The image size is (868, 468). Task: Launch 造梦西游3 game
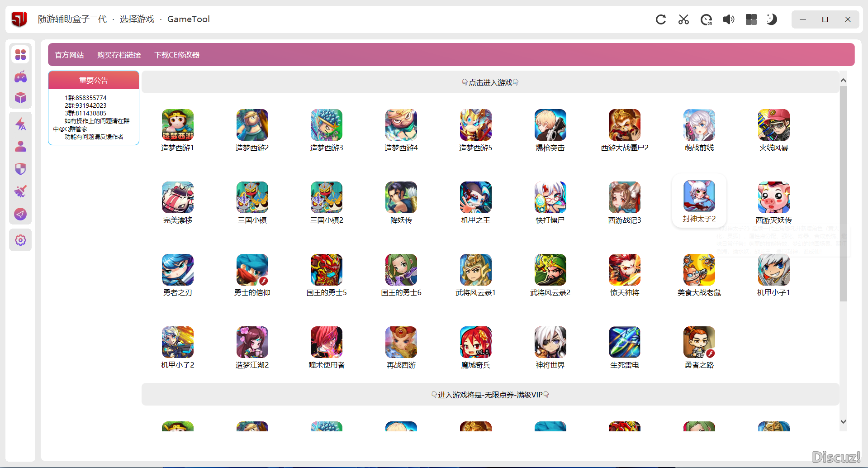point(327,129)
